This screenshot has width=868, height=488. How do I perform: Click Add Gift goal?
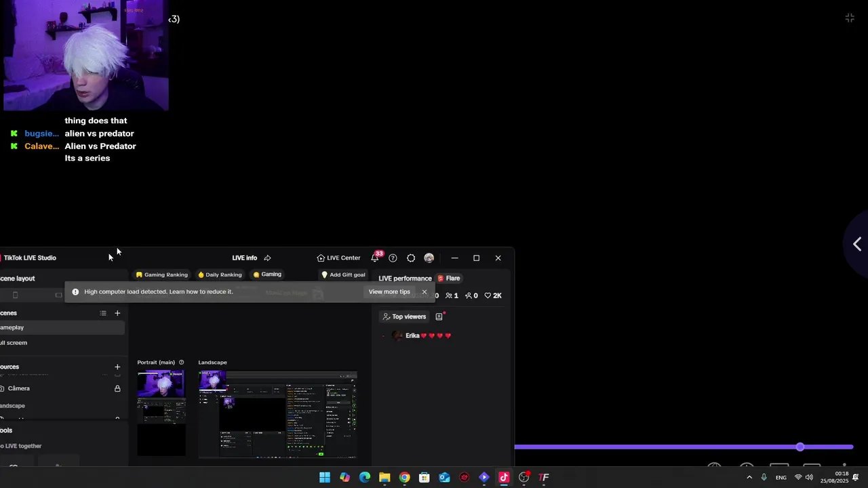pos(343,274)
